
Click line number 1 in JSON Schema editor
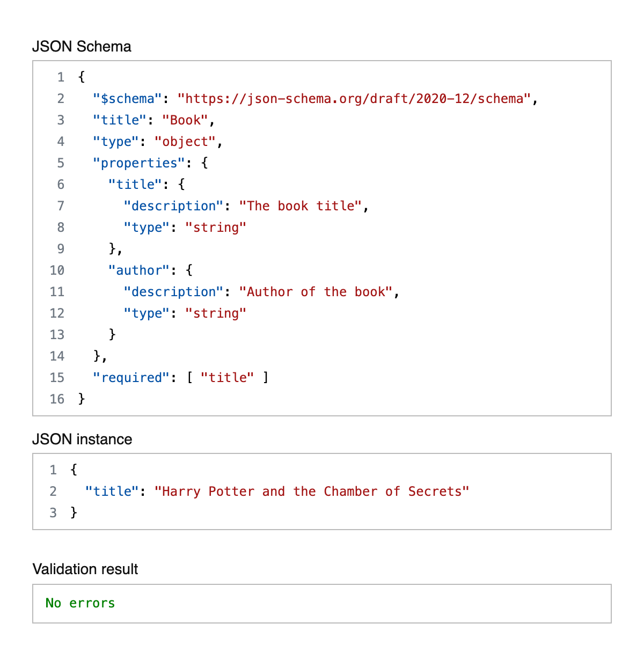tap(61, 77)
